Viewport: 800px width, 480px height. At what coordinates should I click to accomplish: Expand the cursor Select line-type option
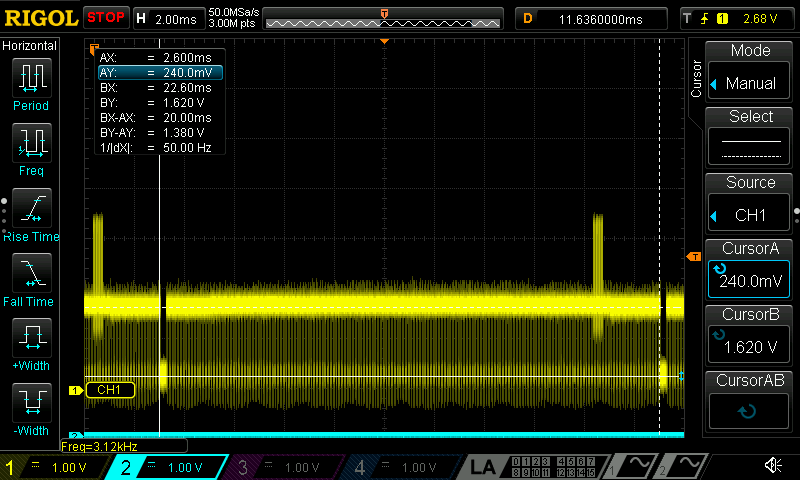750,148
